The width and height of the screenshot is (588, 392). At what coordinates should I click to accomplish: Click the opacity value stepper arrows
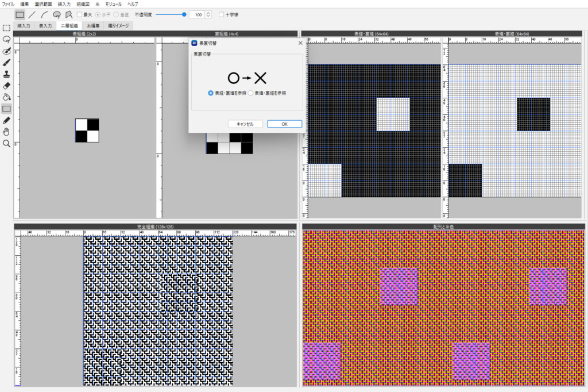pos(208,14)
